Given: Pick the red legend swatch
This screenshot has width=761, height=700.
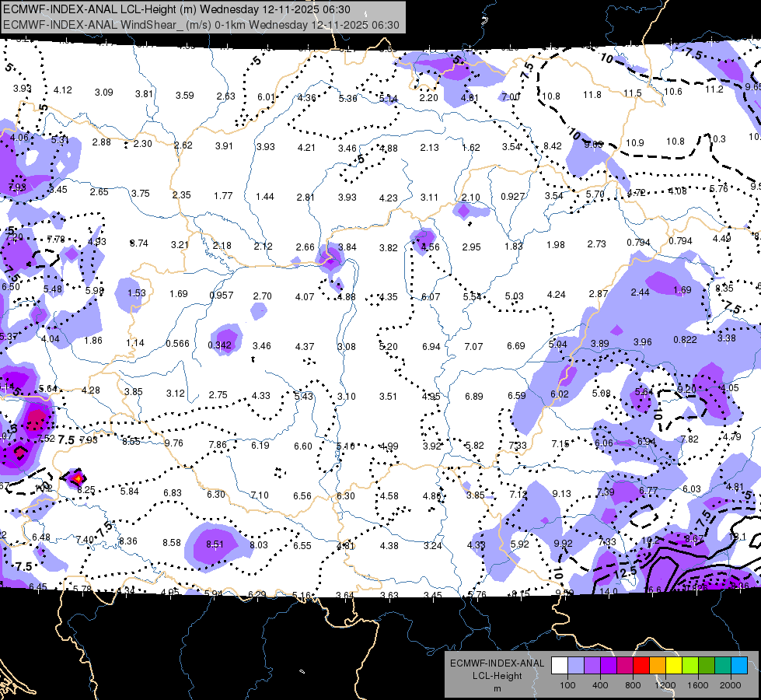Looking at the screenshot, I should 641,666.
